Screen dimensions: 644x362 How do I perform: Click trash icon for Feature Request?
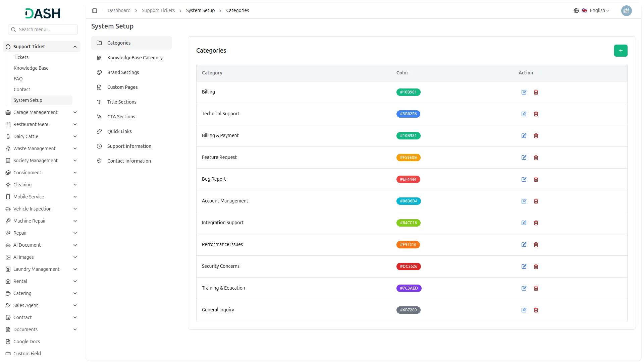pyautogui.click(x=536, y=158)
